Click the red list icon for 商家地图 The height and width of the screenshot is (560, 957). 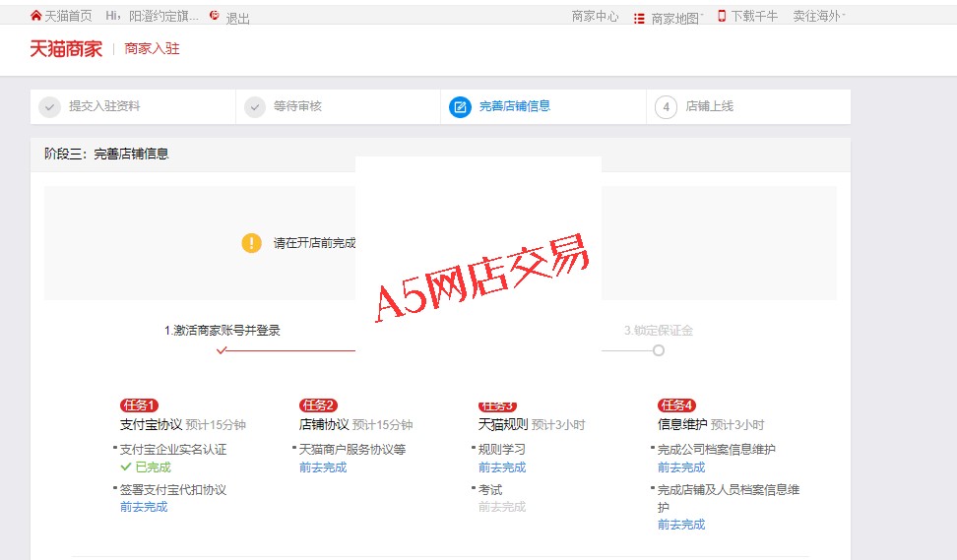[x=639, y=19]
